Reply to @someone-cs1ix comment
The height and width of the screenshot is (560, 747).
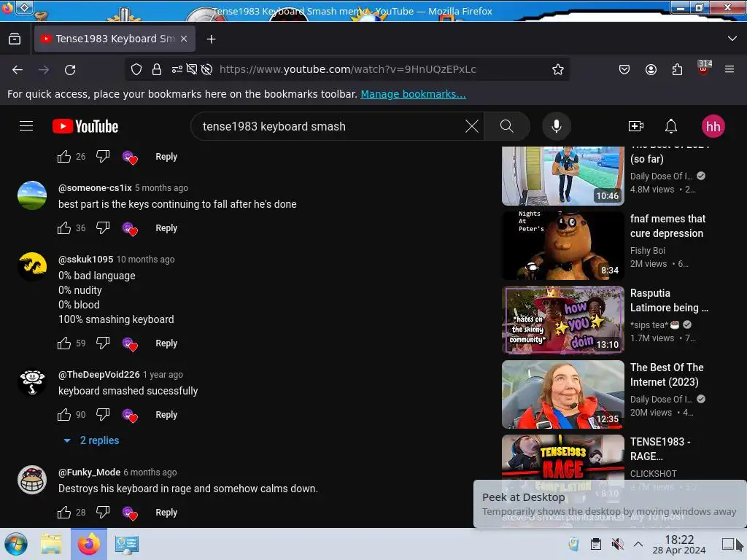click(166, 228)
